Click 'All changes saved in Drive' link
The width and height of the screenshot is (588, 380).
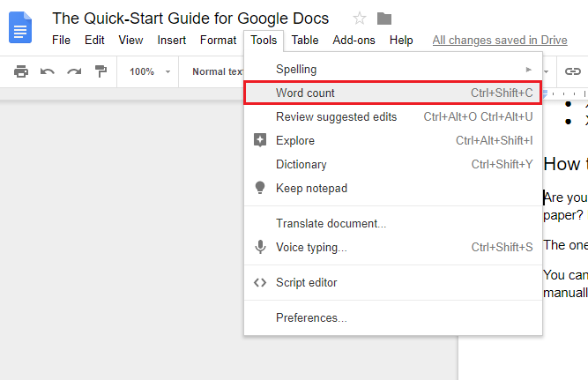tap(500, 41)
